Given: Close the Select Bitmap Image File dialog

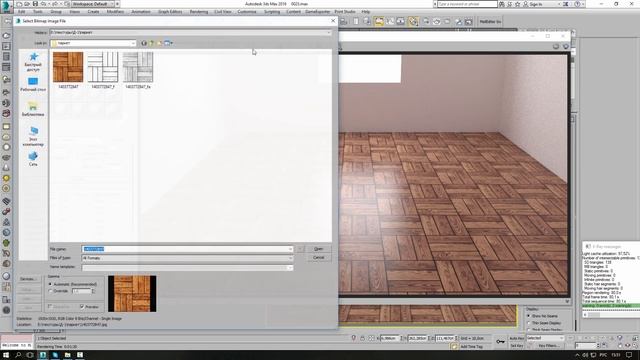Looking at the screenshot, I should point(333,20).
